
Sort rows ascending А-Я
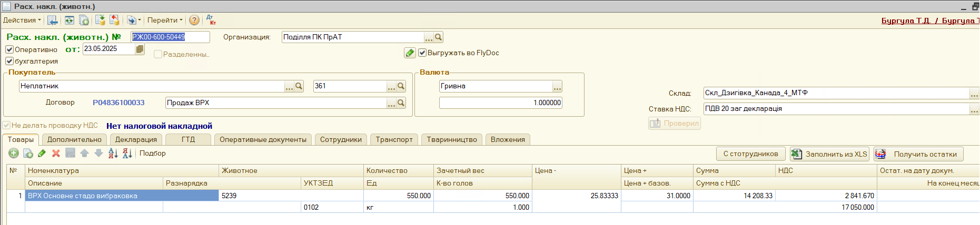113,153
